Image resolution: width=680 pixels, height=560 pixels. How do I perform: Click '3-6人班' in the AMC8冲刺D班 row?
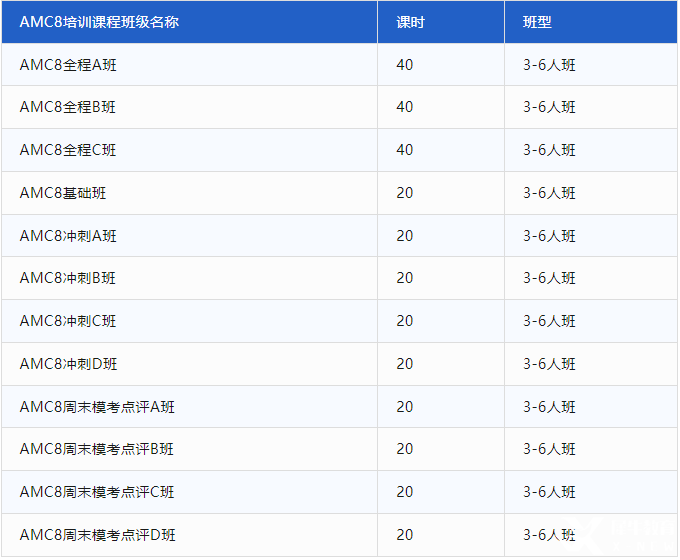pos(549,364)
